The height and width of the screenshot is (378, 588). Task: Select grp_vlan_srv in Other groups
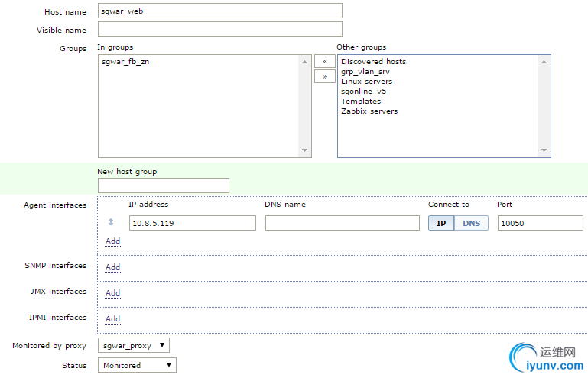[x=365, y=72]
